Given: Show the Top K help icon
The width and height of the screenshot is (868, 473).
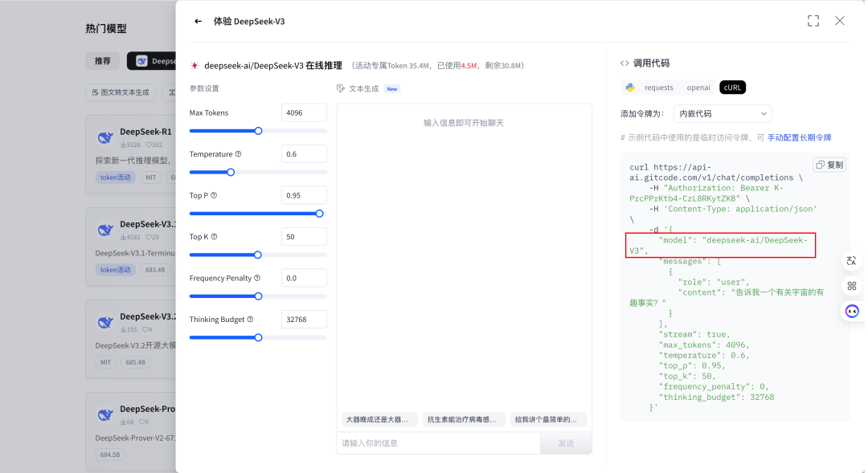Looking at the screenshot, I should [x=214, y=237].
